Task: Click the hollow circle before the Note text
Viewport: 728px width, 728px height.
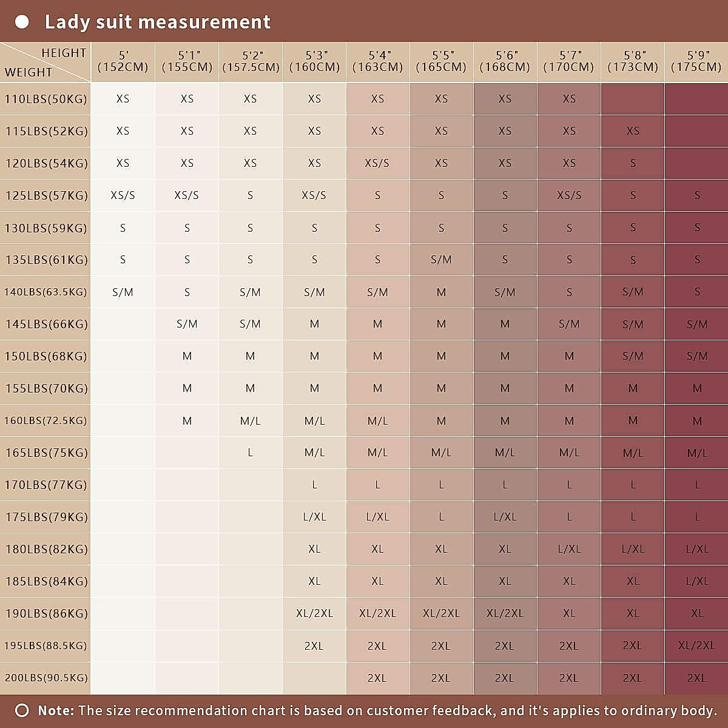Action: click(22, 710)
